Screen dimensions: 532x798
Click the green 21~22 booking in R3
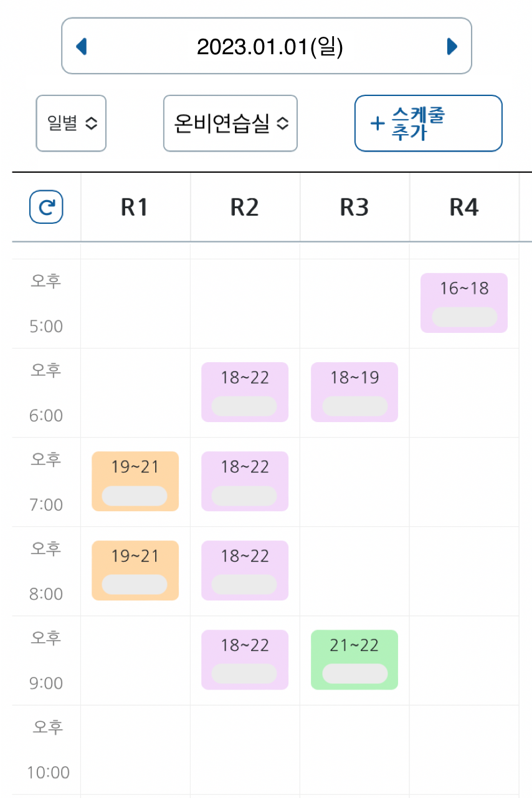tap(354, 660)
